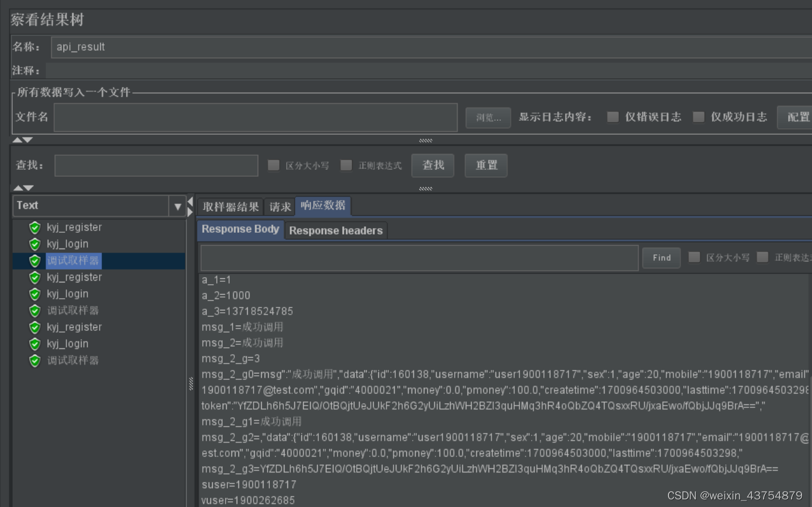The image size is (812, 507).
Task: Open the Response Body tab
Action: (240, 229)
